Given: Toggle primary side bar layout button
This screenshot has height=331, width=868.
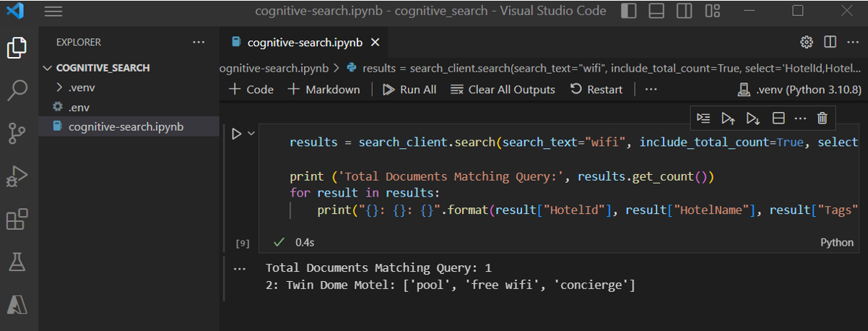Looking at the screenshot, I should point(629,11).
